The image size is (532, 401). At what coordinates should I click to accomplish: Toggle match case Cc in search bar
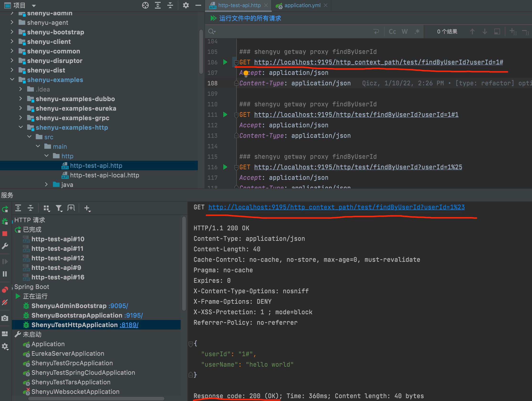tap(392, 31)
